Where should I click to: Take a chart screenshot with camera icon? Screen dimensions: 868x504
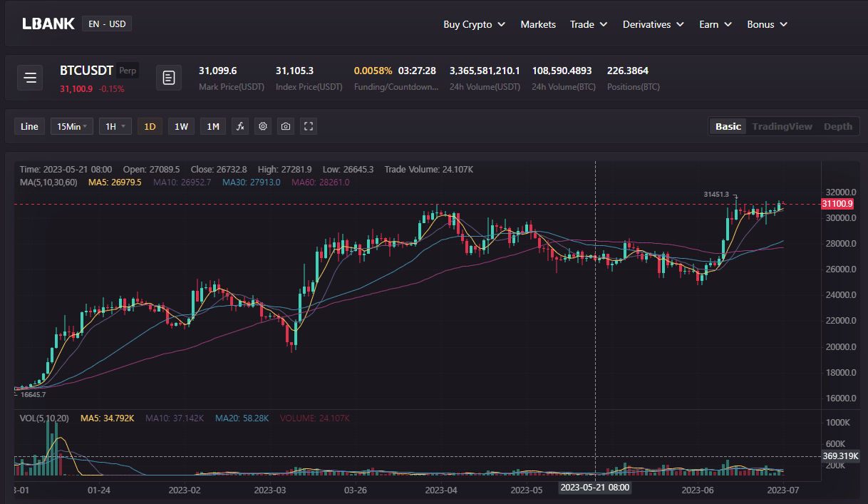(286, 126)
